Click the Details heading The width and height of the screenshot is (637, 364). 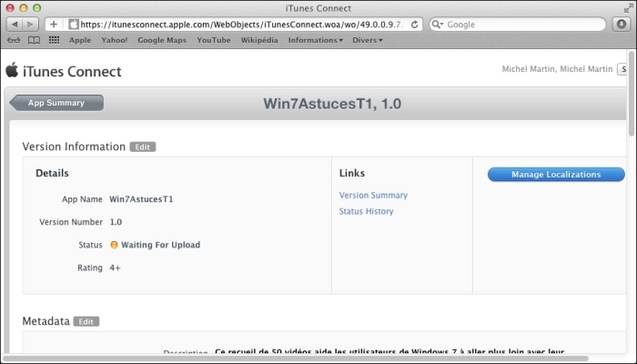[52, 173]
